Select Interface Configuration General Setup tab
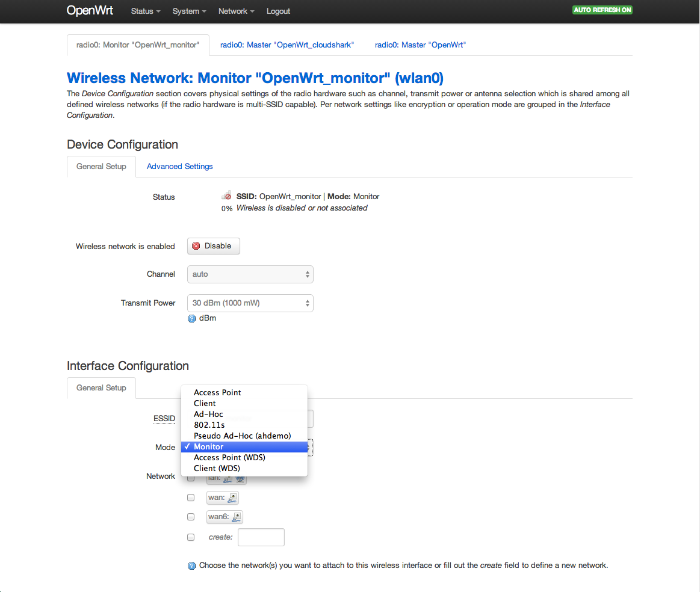This screenshot has width=700, height=592. point(101,388)
